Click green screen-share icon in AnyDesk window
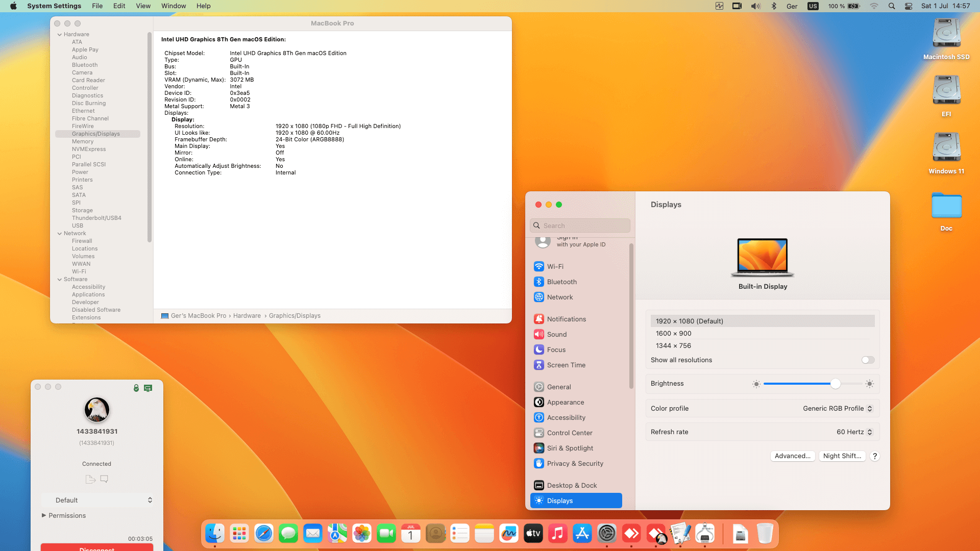Viewport: 980px width, 551px height. pyautogui.click(x=148, y=388)
